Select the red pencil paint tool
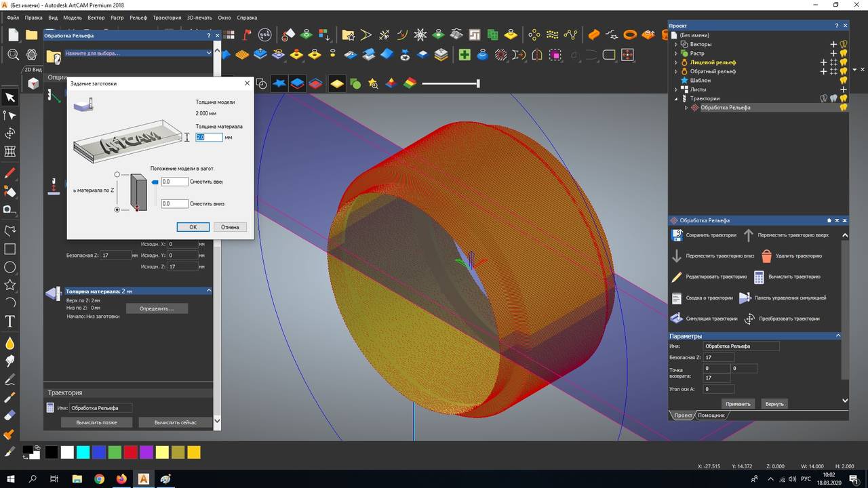This screenshot has width=868, height=488. [9, 174]
